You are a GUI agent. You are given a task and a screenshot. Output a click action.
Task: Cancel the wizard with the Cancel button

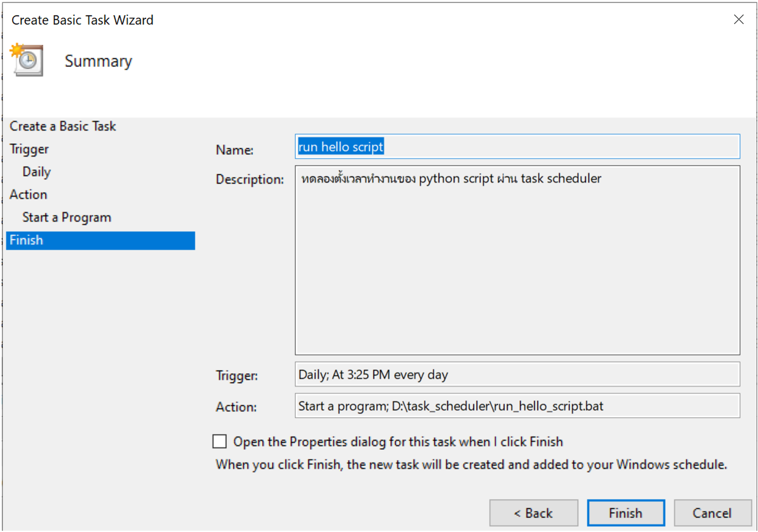click(x=712, y=513)
